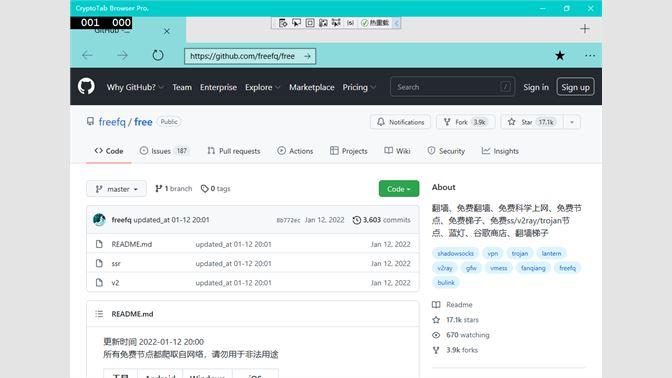Click the green check hot-reload item
The image size is (672, 378).
pyautogui.click(x=375, y=23)
